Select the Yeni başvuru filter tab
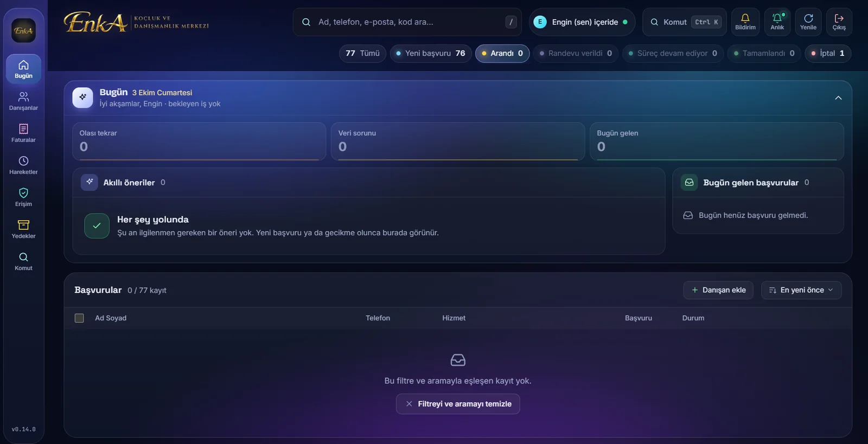Image resolution: width=868 pixels, height=444 pixels. (431, 53)
